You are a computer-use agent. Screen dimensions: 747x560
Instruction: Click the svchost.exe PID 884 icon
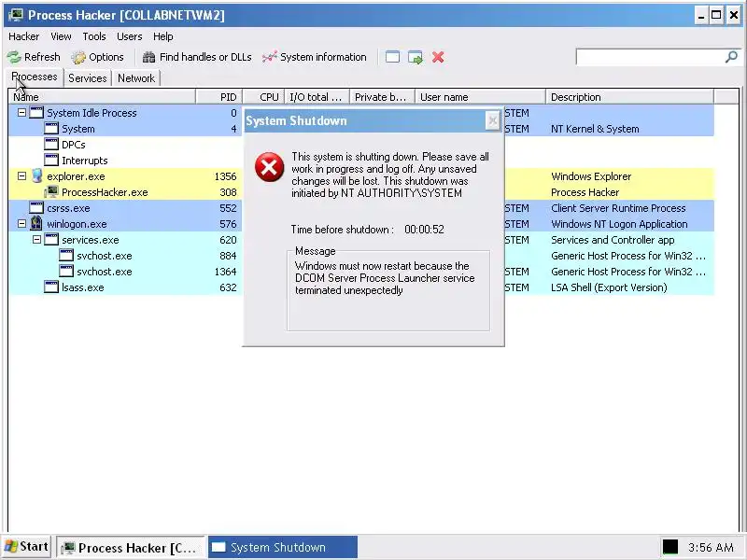[x=66, y=255]
